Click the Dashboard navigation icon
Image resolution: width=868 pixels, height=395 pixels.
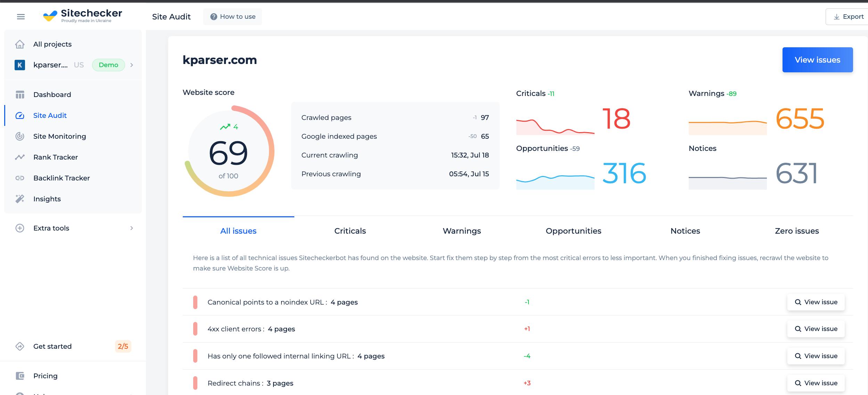tap(20, 94)
